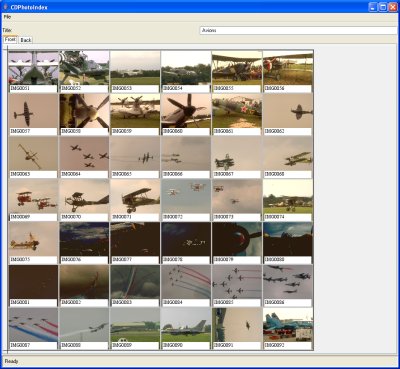Viewport: 400px width, 369px height.
Task: Select the thumbnail above caption IMG0053
Action: pos(135,68)
